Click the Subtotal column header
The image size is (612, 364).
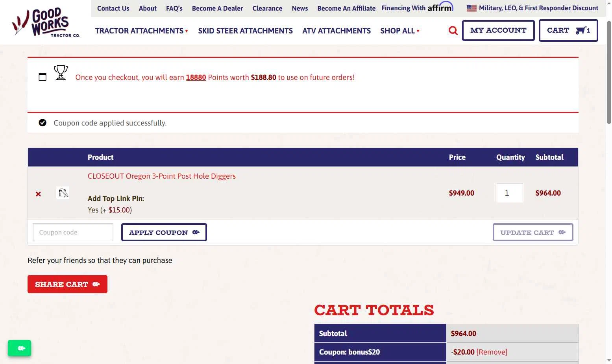click(549, 157)
